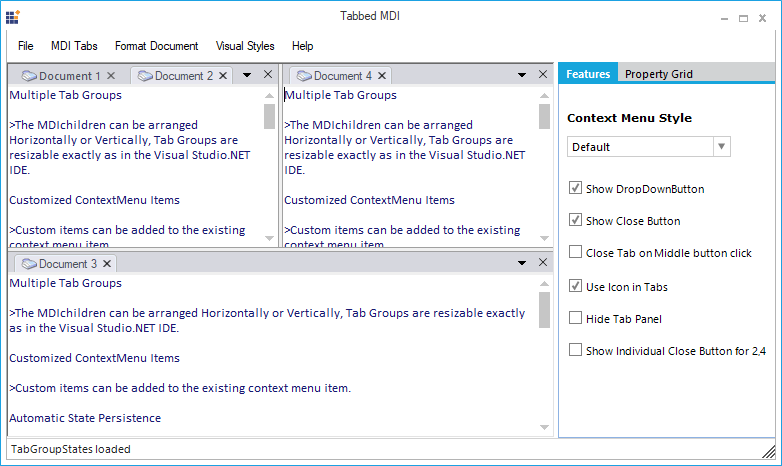Close the Document 2 tab with its X

click(223, 75)
